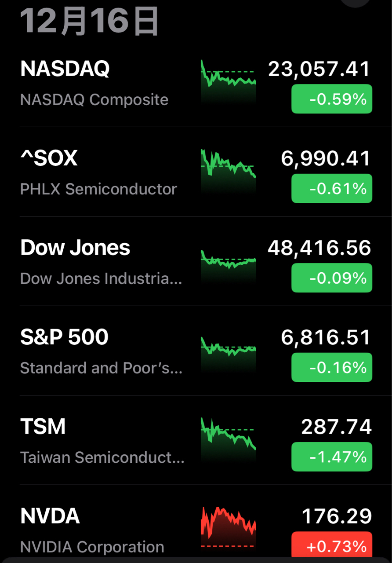Switch the S&P 500 -0.16% badge
The image size is (392, 563).
[x=332, y=367]
